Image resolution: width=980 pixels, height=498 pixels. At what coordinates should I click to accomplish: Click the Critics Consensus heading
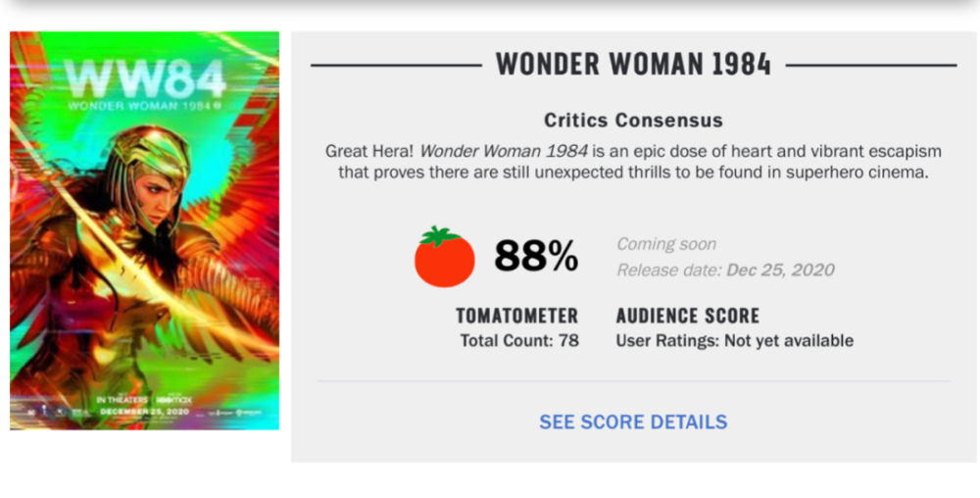click(x=633, y=120)
